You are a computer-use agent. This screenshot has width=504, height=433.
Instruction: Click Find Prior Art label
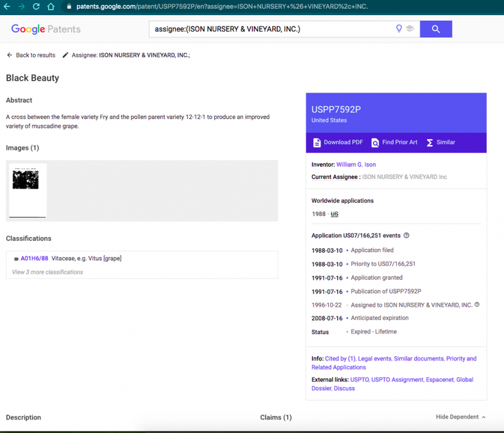tap(399, 142)
